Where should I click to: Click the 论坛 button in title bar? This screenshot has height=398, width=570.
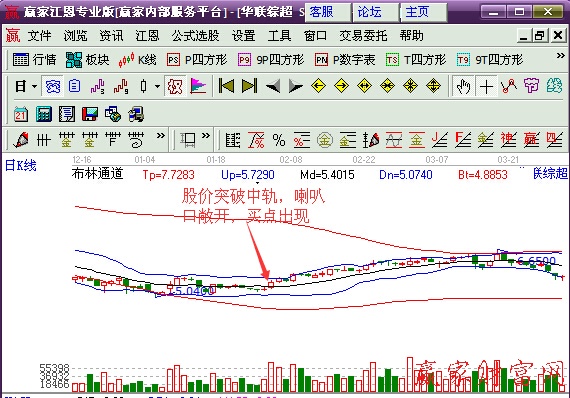point(376,12)
